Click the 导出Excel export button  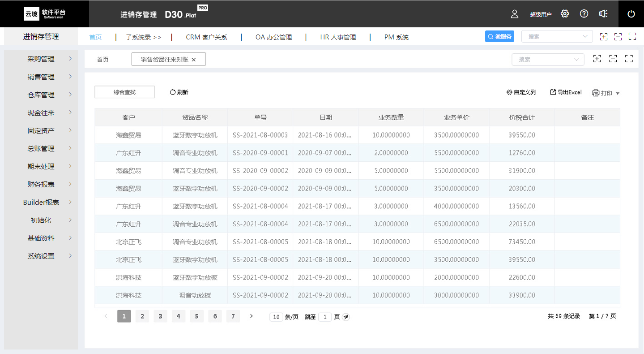click(566, 92)
